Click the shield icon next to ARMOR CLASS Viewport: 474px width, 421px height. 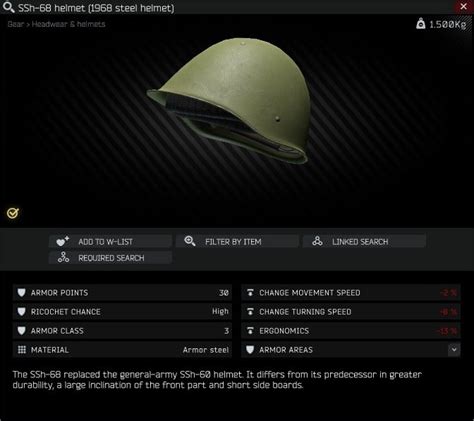tap(22, 331)
